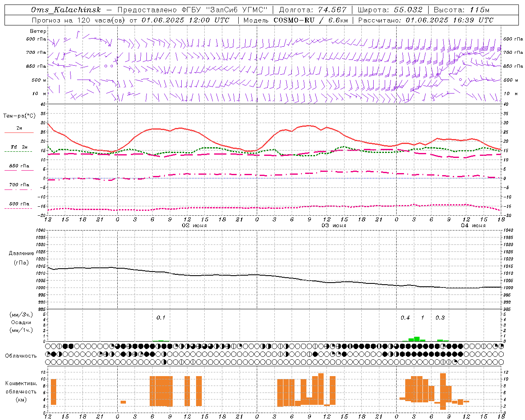Click the 0.1 precipitation amount value
The image size is (525, 420).
pyautogui.click(x=161, y=317)
